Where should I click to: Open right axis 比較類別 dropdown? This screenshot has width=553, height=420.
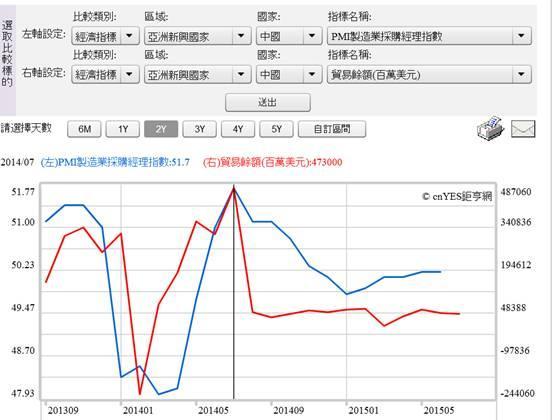pyautogui.click(x=105, y=74)
